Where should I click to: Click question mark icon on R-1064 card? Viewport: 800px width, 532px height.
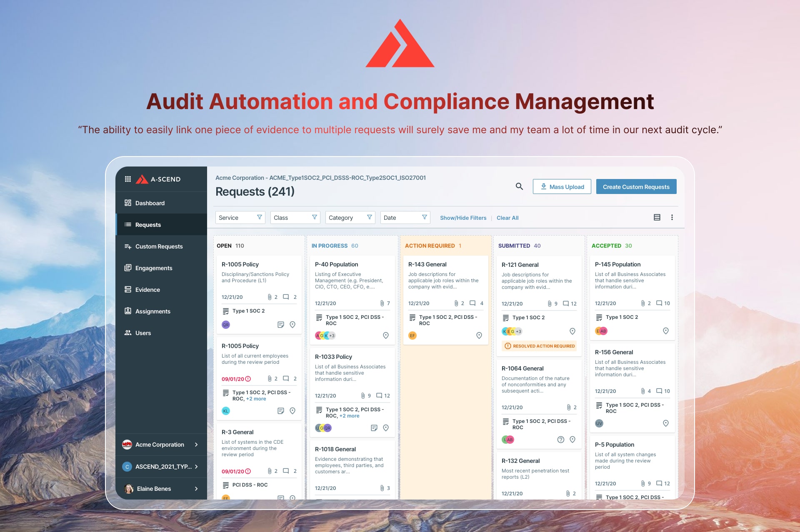[x=561, y=440]
